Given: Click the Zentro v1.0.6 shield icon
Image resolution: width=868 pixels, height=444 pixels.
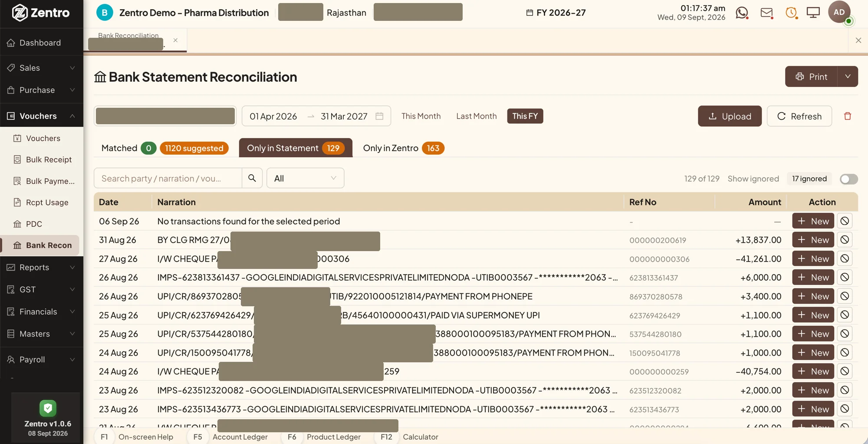Looking at the screenshot, I should [x=48, y=408].
